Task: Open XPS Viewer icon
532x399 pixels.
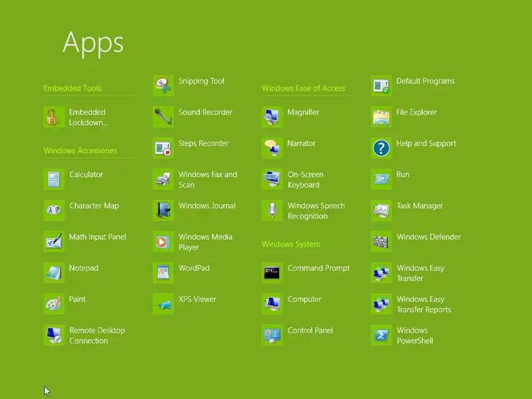Action: tap(163, 304)
